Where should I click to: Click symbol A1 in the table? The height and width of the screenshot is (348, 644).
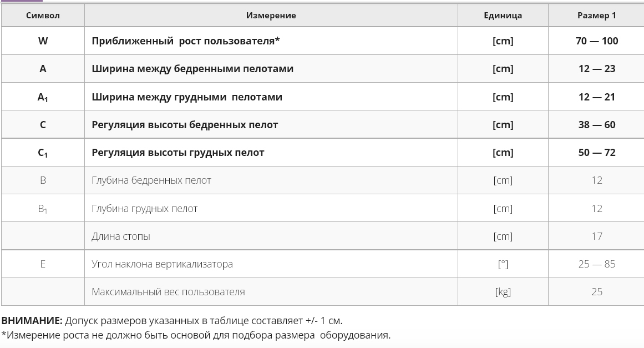tap(43, 97)
